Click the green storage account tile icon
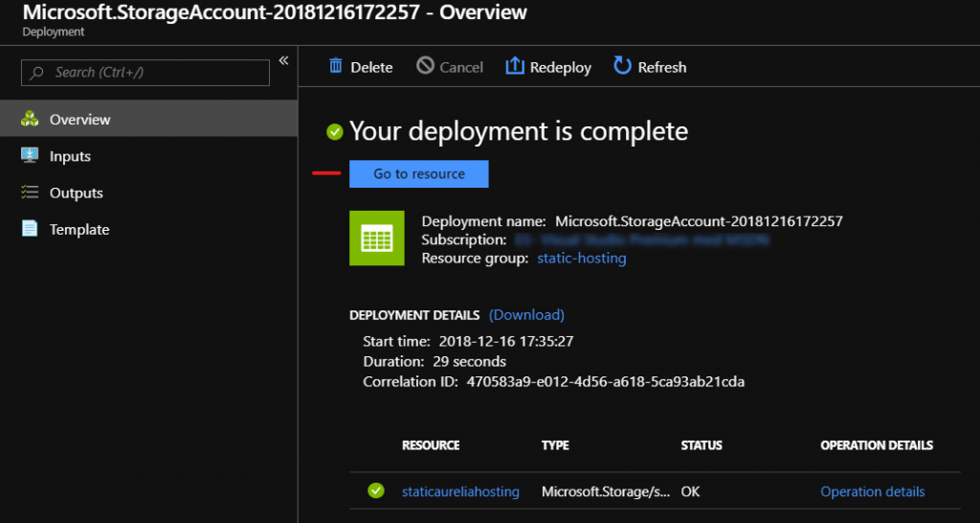 tap(377, 238)
